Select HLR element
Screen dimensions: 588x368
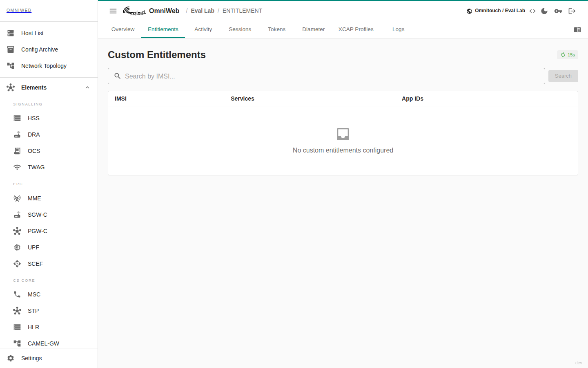(x=49, y=327)
